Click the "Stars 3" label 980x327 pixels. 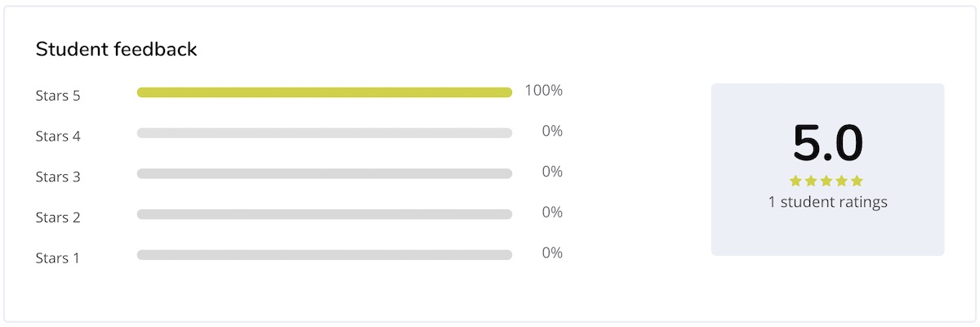tap(58, 177)
